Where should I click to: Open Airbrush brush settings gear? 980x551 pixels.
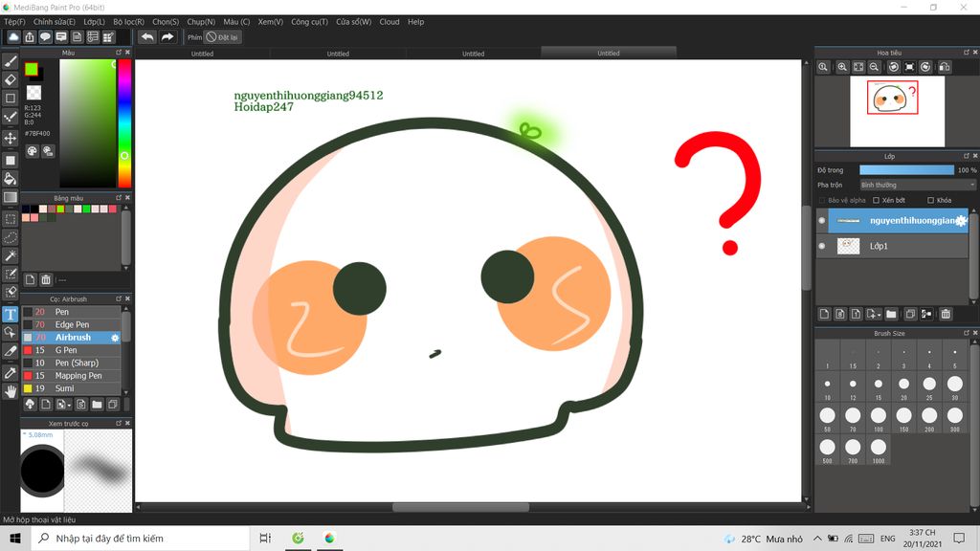(116, 338)
